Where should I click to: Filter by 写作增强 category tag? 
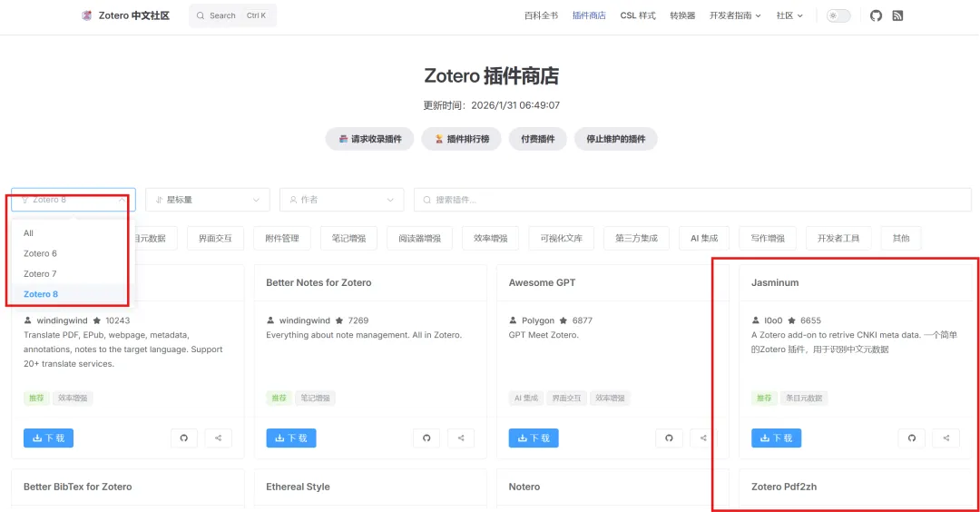[x=768, y=238]
